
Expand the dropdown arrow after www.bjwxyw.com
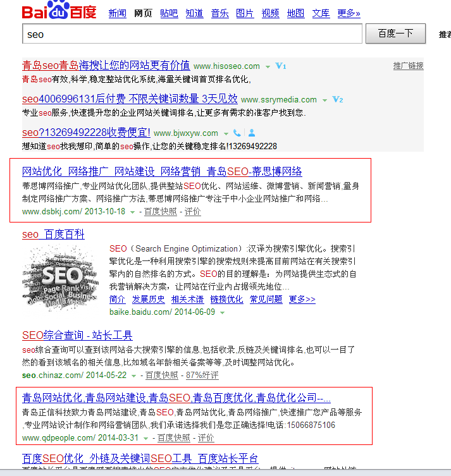(226, 134)
